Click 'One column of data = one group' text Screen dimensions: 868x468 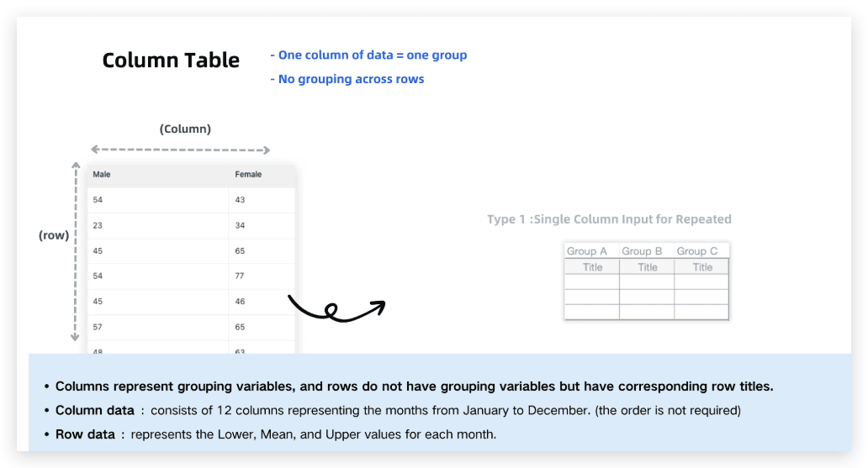pos(368,55)
